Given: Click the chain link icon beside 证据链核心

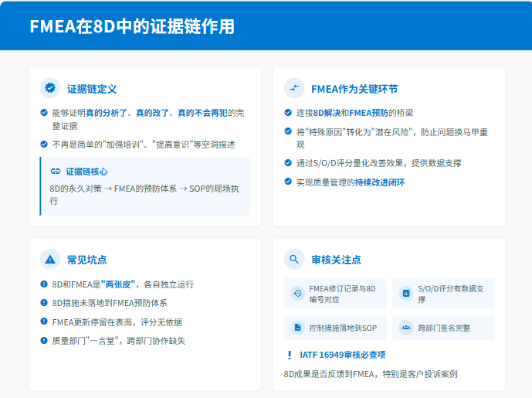Looking at the screenshot, I should point(55,171).
